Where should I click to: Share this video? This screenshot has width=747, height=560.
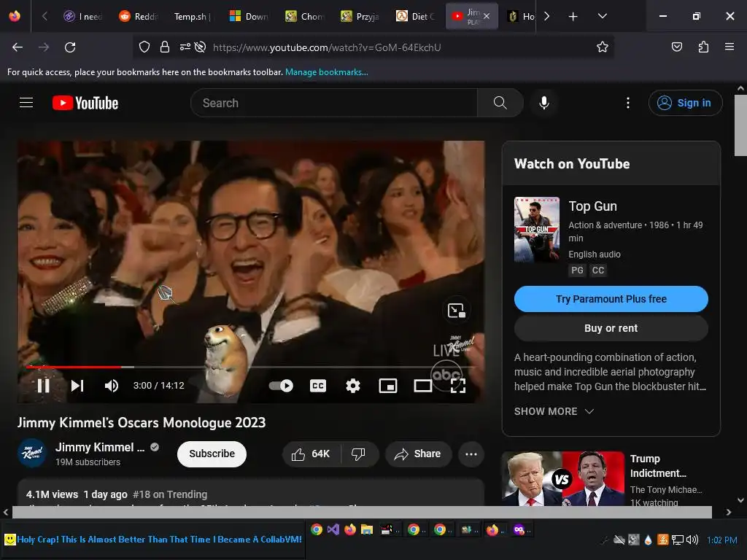click(x=417, y=454)
